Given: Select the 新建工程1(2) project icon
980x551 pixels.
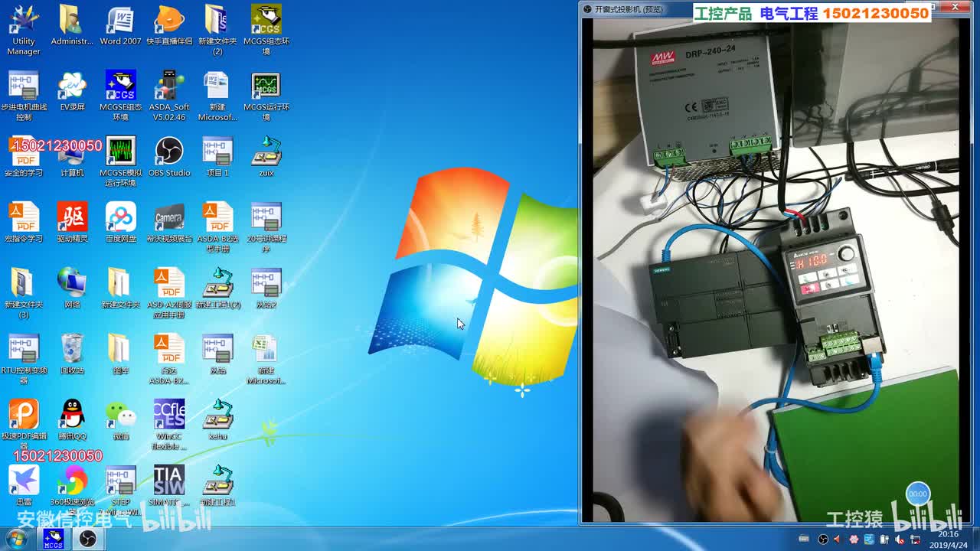Looking at the screenshot, I should pos(217,289).
